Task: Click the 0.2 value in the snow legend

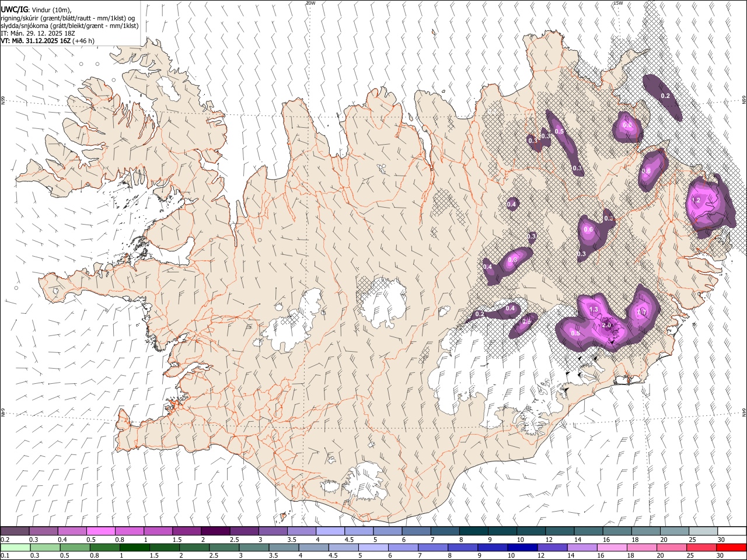Action: [x=5, y=540]
